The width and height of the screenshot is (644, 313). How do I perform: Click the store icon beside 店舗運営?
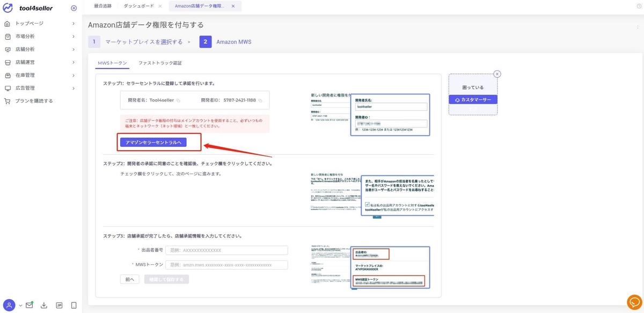pos(8,62)
